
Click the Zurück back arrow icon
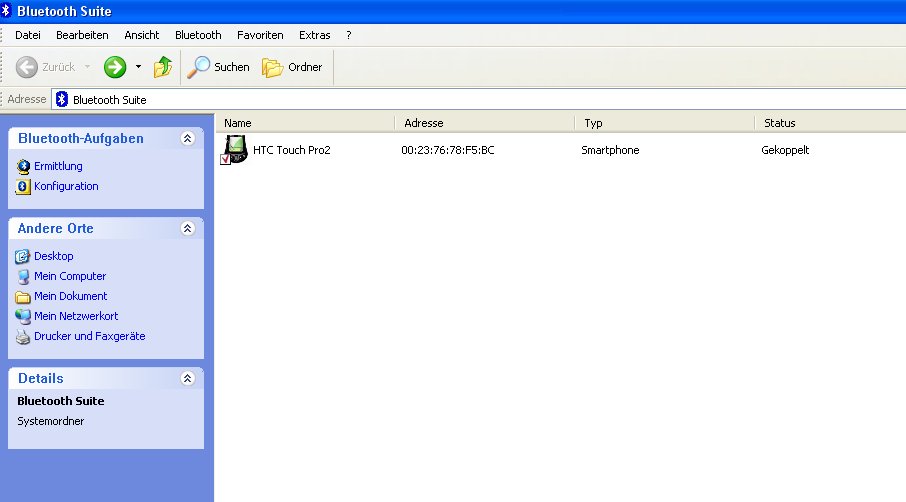[27, 67]
